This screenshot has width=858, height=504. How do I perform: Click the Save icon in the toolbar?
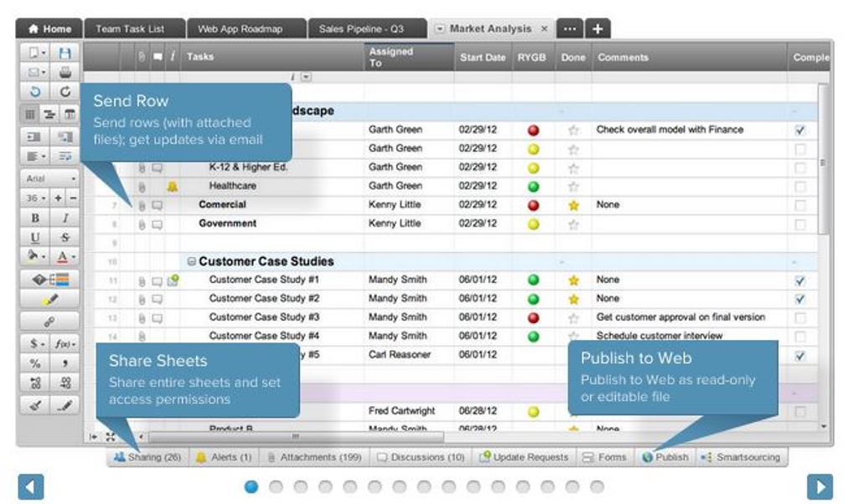pyautogui.click(x=65, y=53)
